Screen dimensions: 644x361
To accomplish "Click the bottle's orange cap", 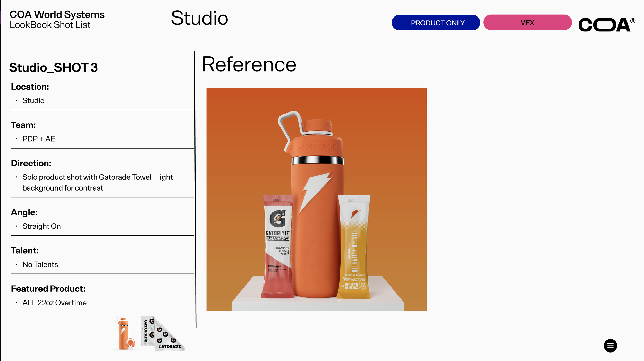I will coord(318,126).
